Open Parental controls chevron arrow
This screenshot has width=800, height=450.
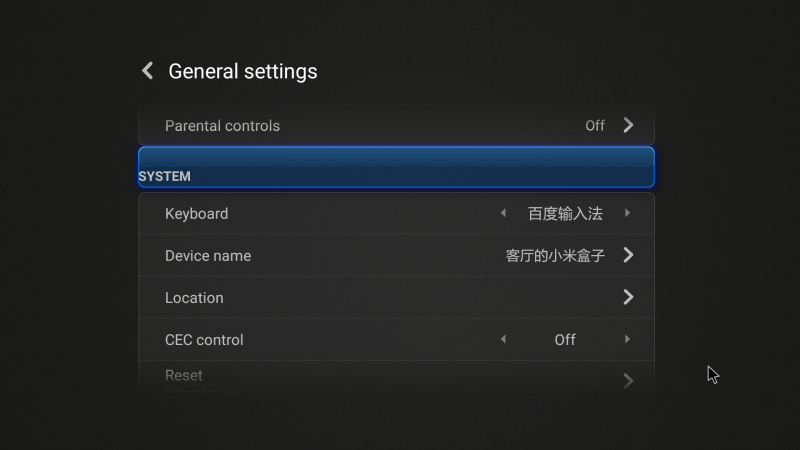(x=628, y=125)
